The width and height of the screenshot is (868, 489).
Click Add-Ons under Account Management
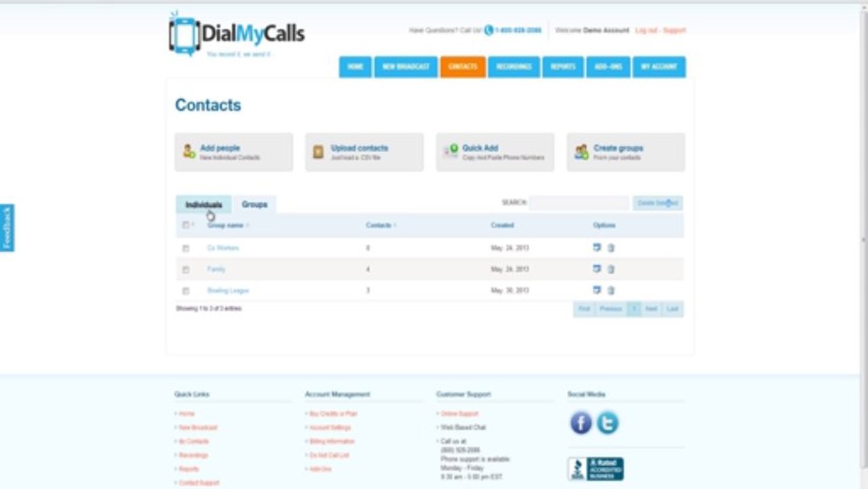pyautogui.click(x=320, y=469)
